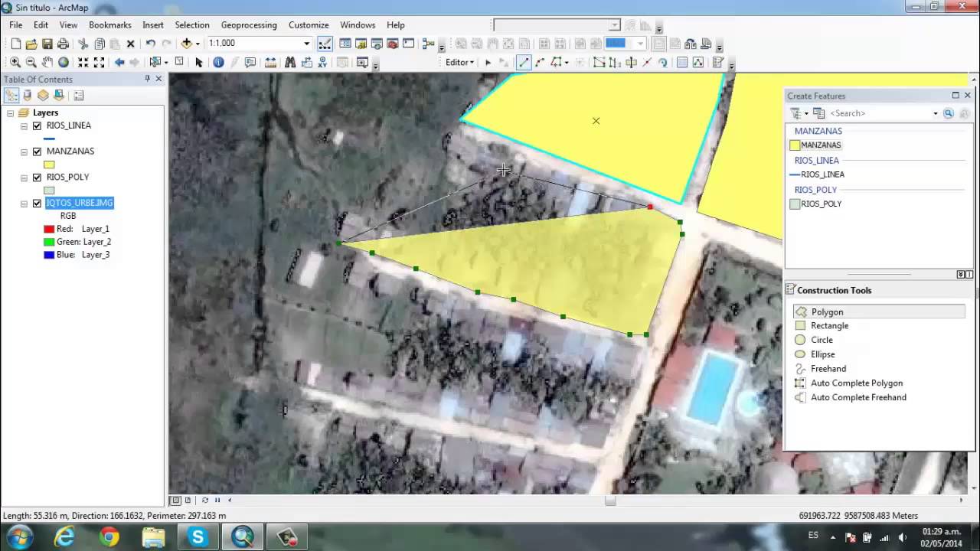Image resolution: width=980 pixels, height=551 pixels.
Task: Open the Editor dropdown menu
Action: pos(459,62)
